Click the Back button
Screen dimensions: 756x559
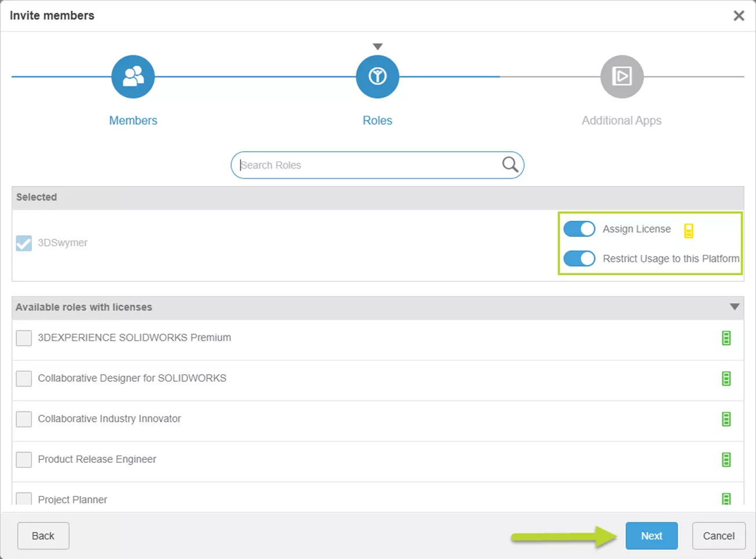point(43,536)
